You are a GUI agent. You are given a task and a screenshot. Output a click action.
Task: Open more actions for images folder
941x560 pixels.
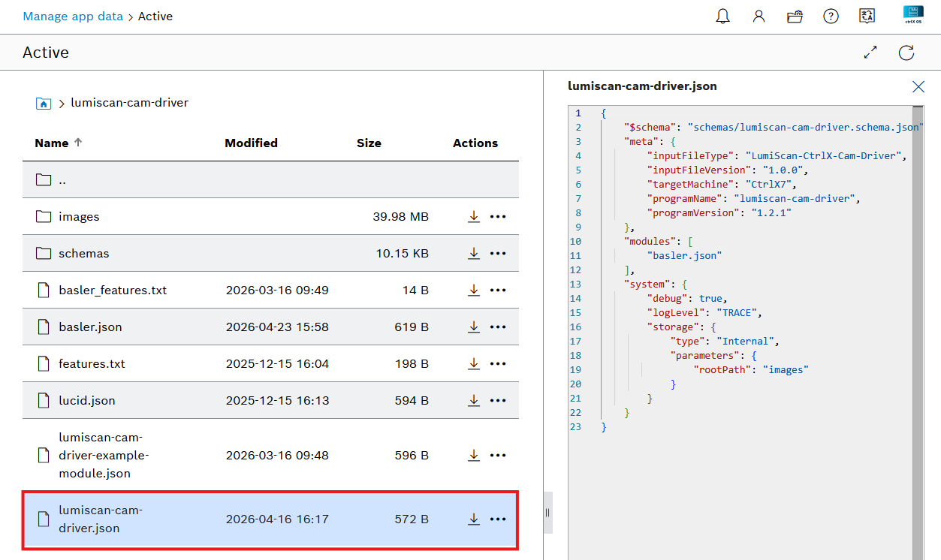[x=498, y=217]
